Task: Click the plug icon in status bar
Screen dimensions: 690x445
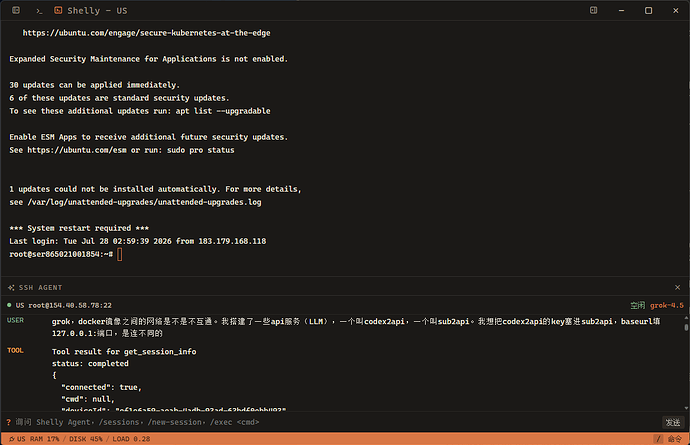Action: 11,439
